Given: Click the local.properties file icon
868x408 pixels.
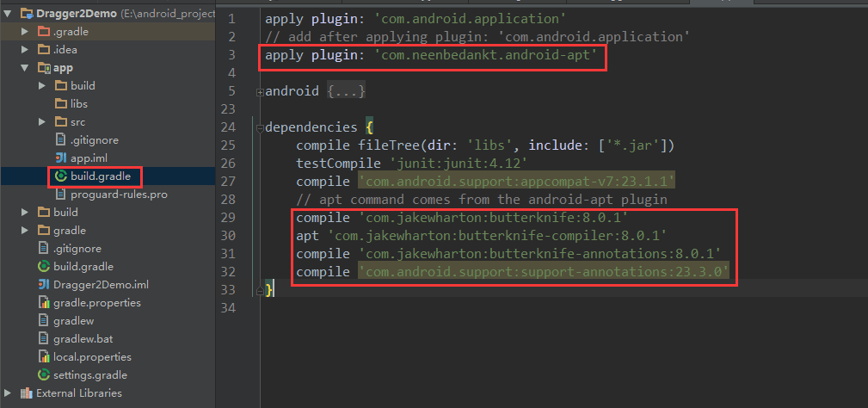Looking at the screenshot, I should (44, 356).
